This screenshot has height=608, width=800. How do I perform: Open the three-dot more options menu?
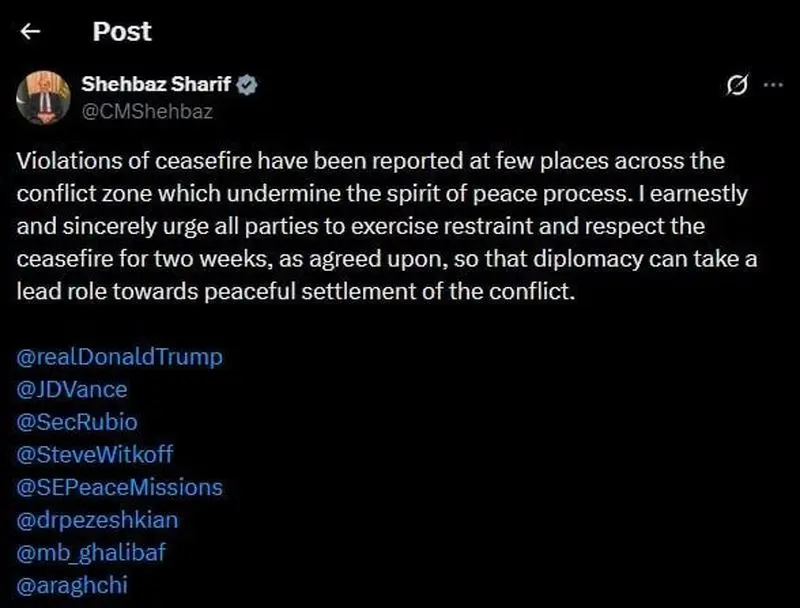pos(773,86)
